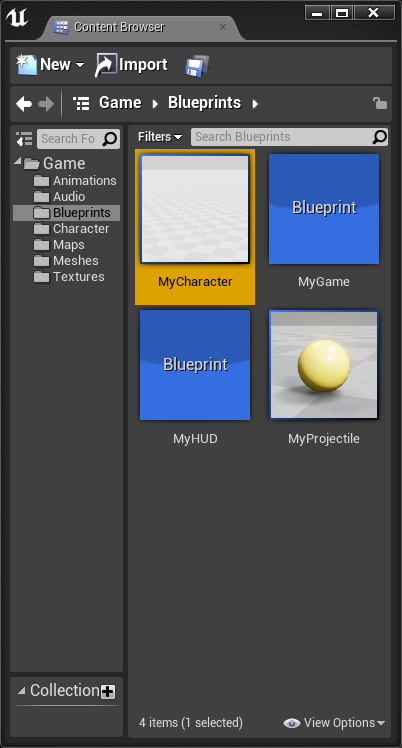Click the Import button

coord(131,65)
